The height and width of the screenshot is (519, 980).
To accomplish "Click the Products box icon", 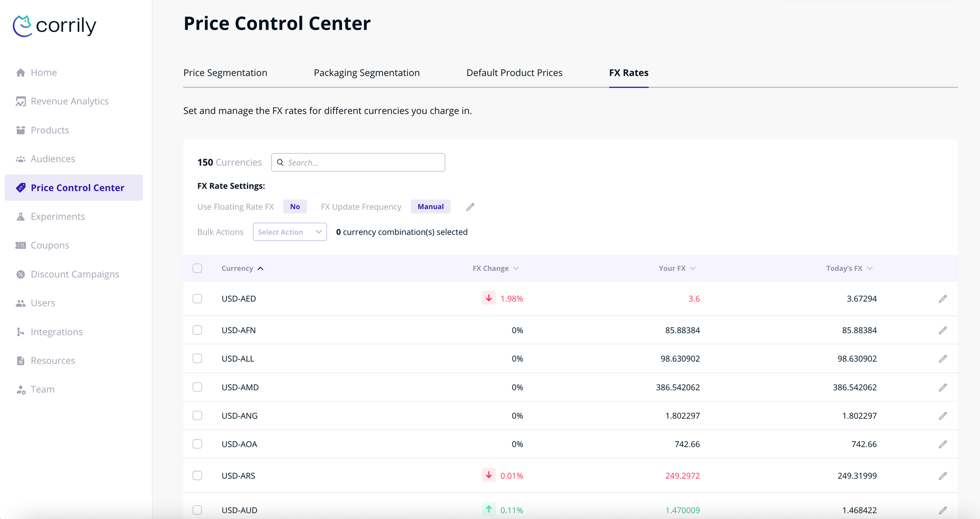I will (x=21, y=130).
